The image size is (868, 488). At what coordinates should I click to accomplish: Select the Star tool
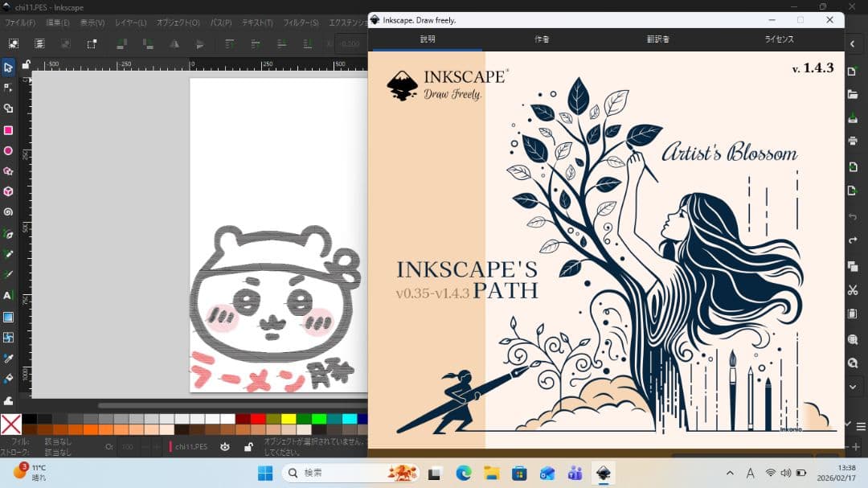click(10, 171)
